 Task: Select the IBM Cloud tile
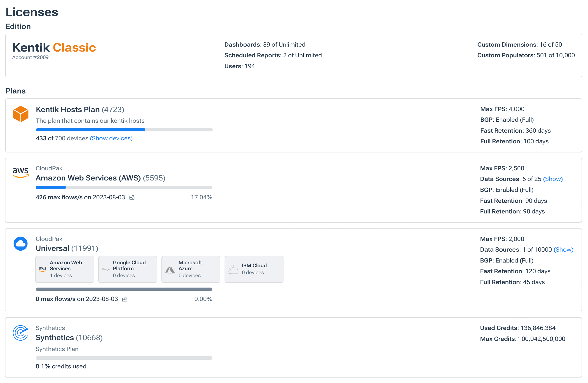point(254,269)
